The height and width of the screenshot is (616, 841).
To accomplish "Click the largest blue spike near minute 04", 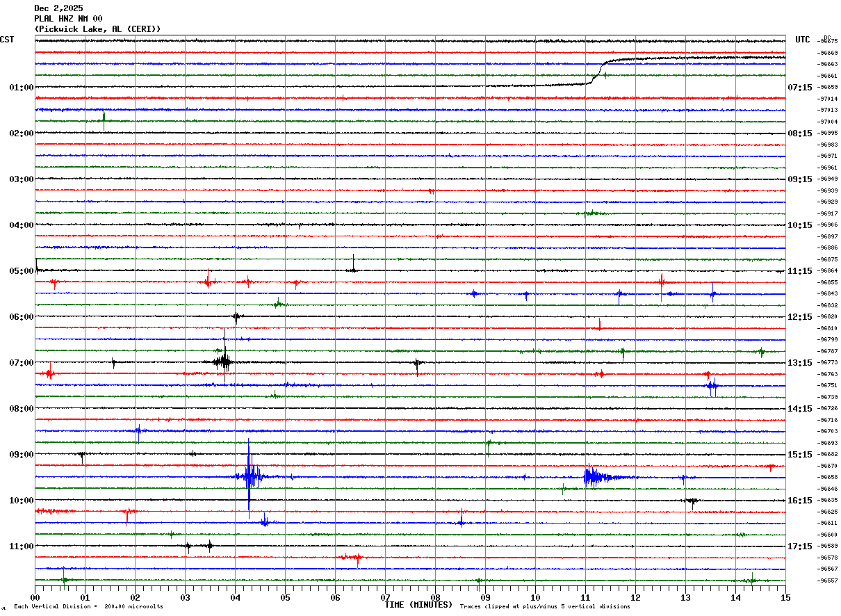I will coord(249,478).
